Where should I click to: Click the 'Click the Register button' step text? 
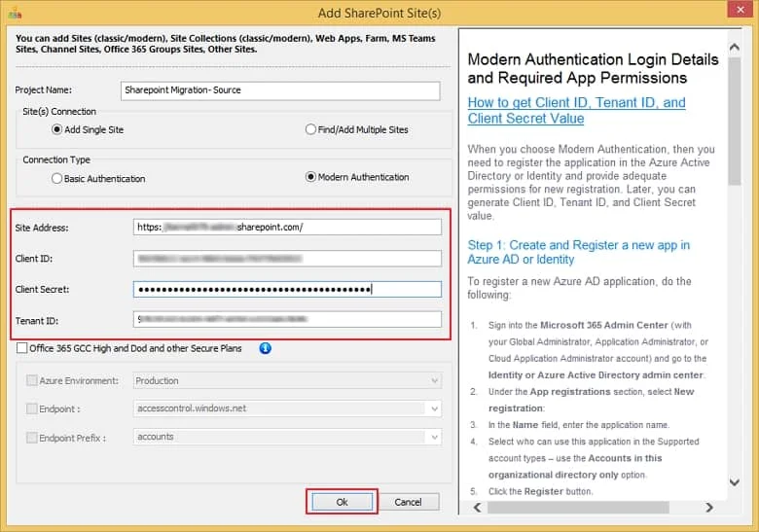(x=540, y=491)
